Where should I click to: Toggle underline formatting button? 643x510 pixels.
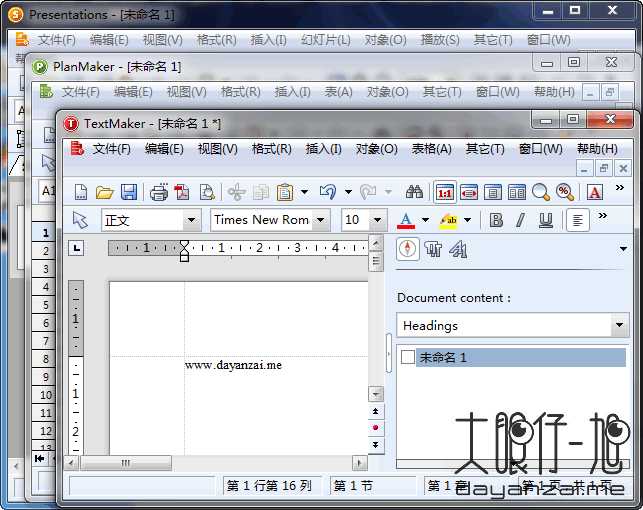pos(545,220)
